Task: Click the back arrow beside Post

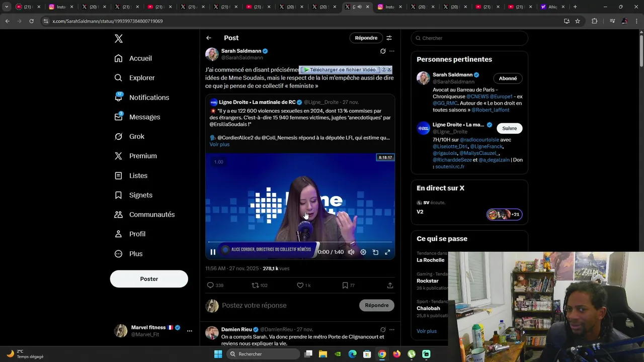Action: click(209, 38)
